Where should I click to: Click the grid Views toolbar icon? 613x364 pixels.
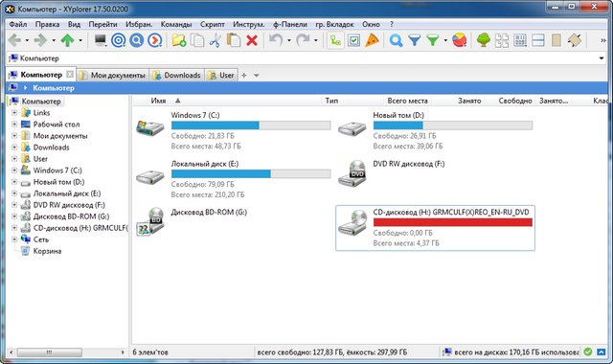pyautogui.click(x=520, y=40)
